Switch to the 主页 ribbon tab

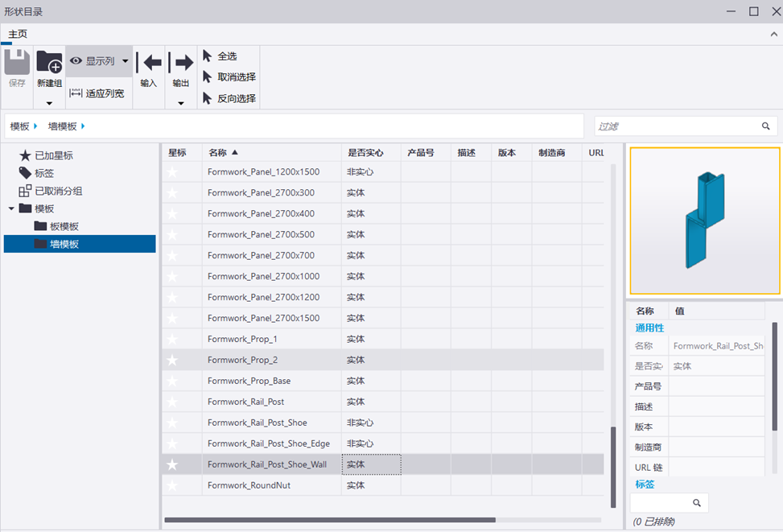tap(18, 34)
